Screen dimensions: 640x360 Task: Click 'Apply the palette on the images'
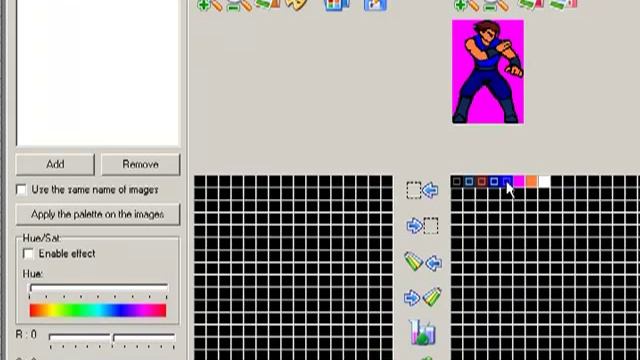coord(98,214)
